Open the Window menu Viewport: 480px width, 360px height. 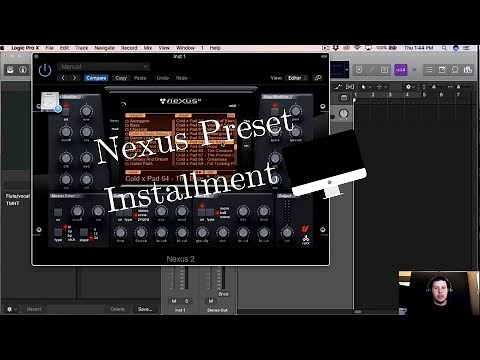coord(185,48)
